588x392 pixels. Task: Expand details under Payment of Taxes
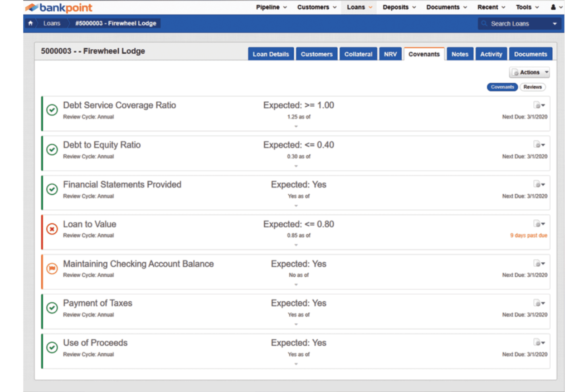(x=296, y=324)
